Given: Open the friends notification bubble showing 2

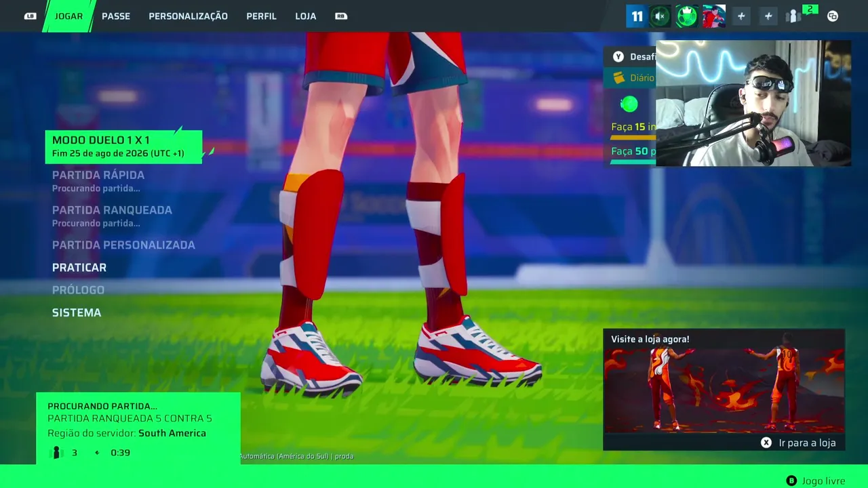Looking at the screenshot, I should pyautogui.click(x=810, y=9).
